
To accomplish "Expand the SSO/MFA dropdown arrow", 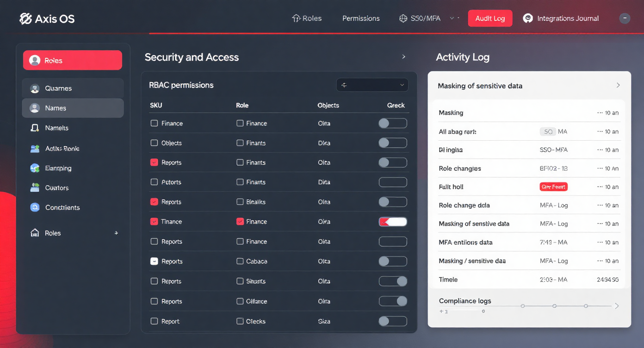I will [x=452, y=19].
